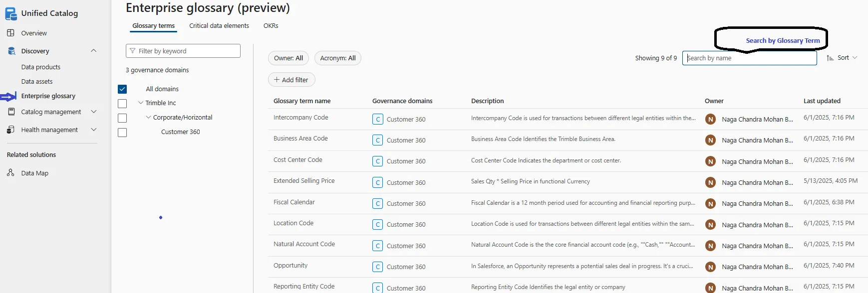This screenshot has height=293, width=868.
Task: Open the Intercompany Code glossary term
Action: (x=301, y=118)
